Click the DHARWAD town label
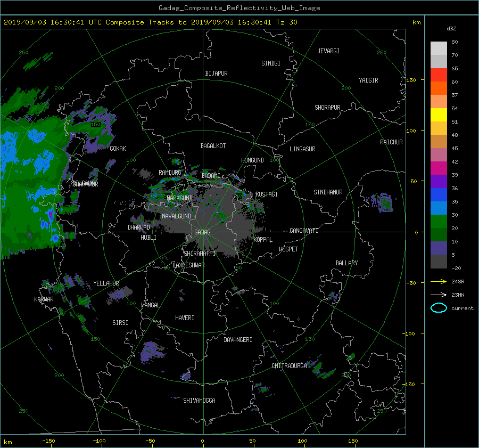This screenshot has width=479, height=448. tap(139, 227)
